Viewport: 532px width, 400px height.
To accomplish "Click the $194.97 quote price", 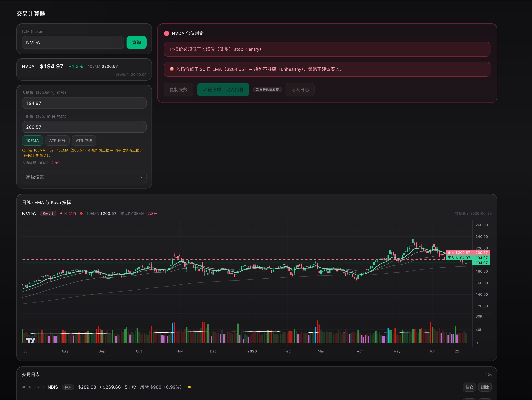I will pos(51,66).
